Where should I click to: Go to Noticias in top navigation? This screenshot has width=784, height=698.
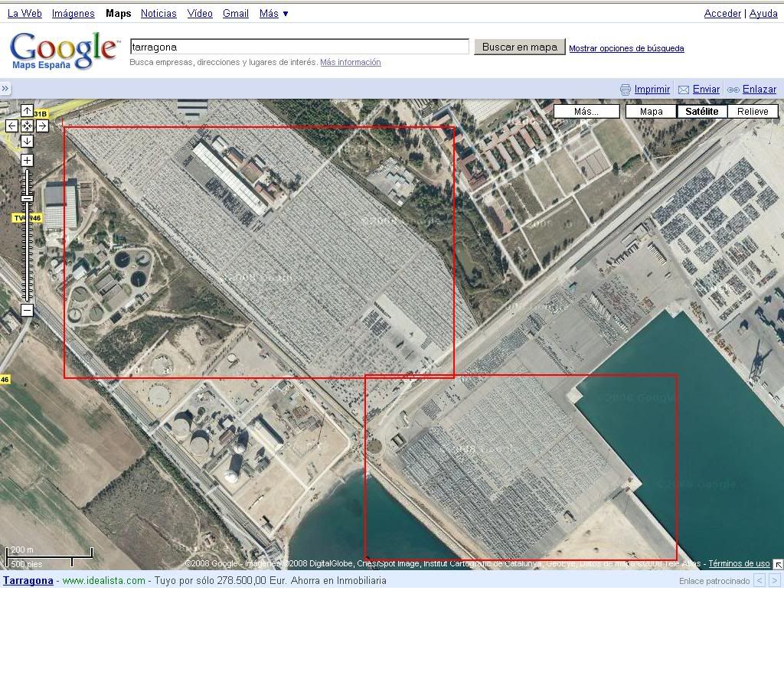[x=158, y=14]
